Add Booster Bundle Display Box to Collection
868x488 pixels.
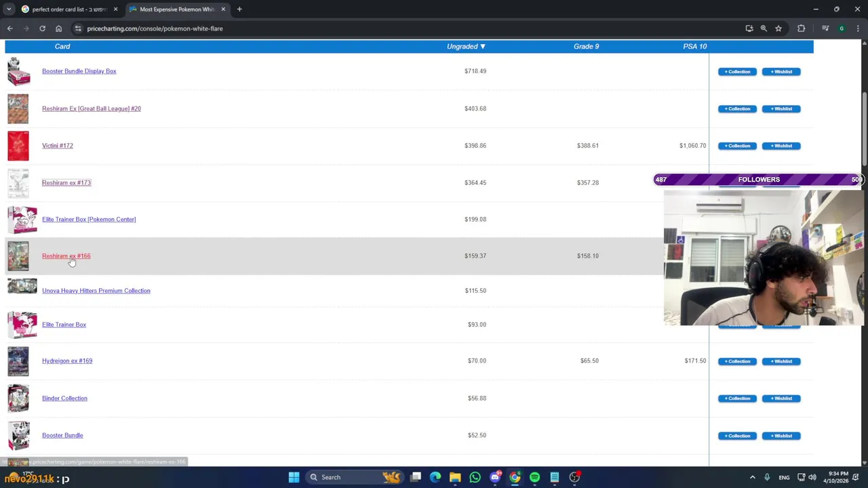tap(737, 72)
